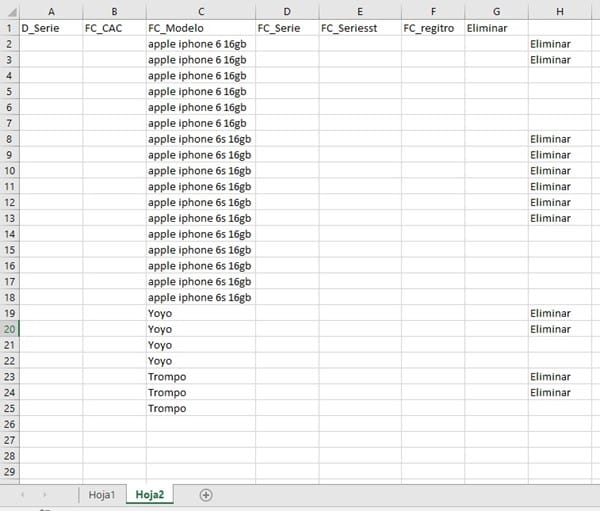600x511 pixels.
Task: Select column C header
Action: 201,12
